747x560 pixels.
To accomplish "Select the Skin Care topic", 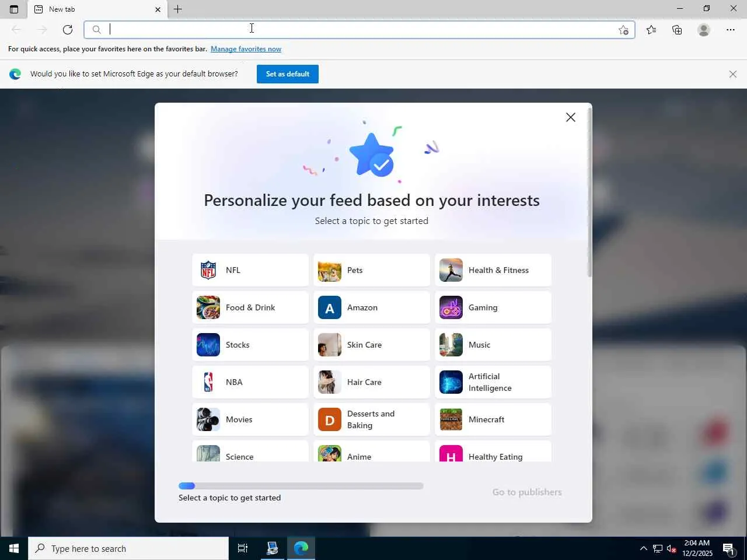I will coord(372,345).
